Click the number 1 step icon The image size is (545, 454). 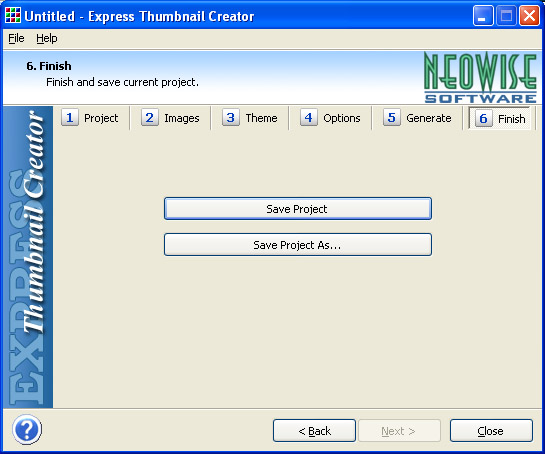pos(70,117)
